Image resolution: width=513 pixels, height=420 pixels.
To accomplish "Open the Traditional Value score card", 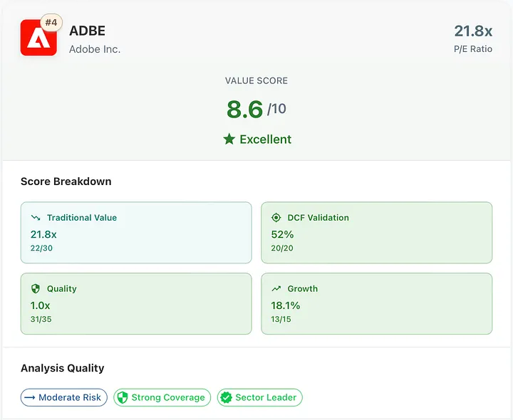I will click(x=136, y=232).
